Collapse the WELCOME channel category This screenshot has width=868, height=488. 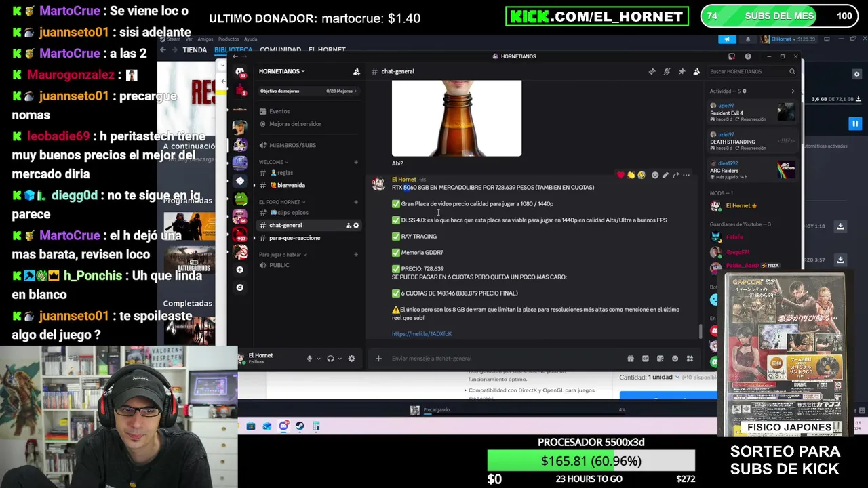coord(273,162)
